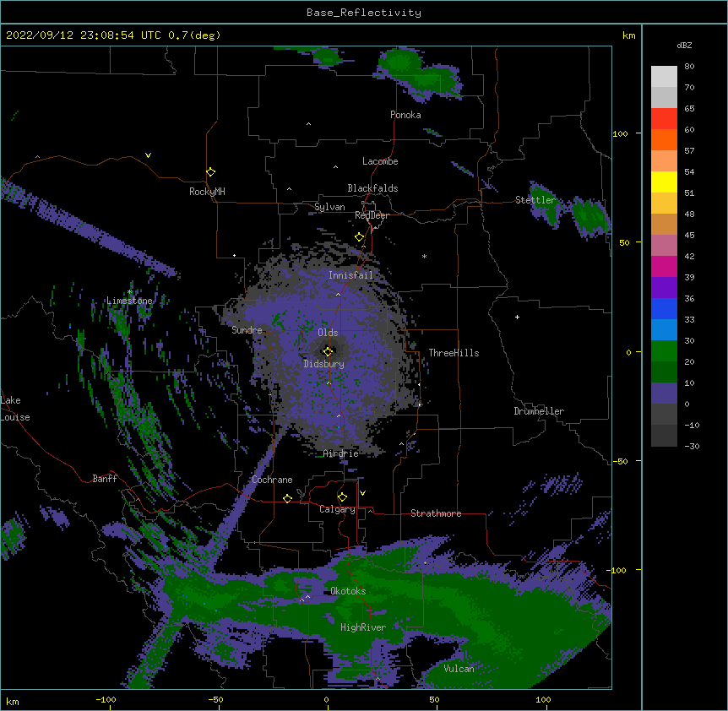Click the Didsbury town label

pyautogui.click(x=324, y=364)
